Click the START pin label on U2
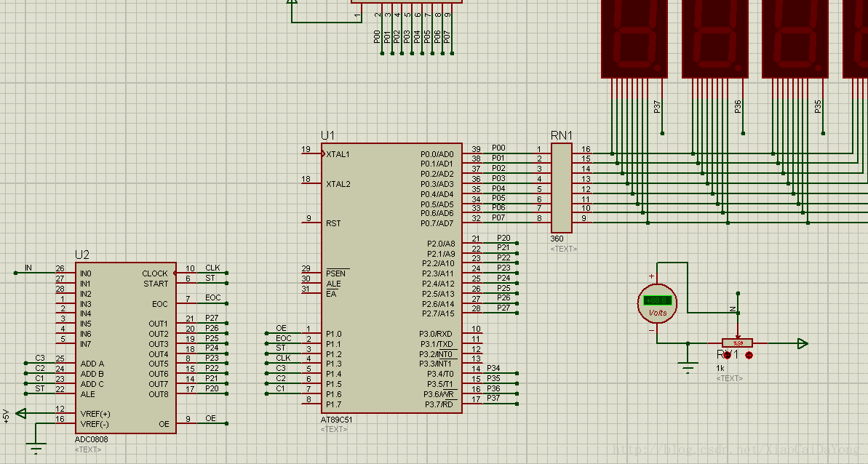 [156, 284]
